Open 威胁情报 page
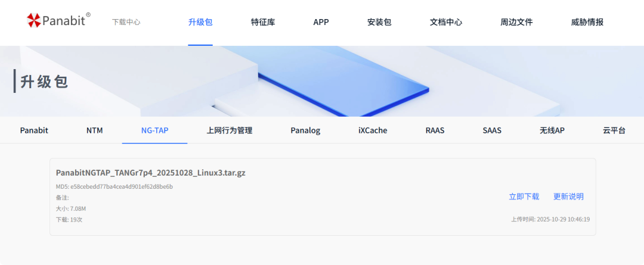The image size is (644, 265). point(587,22)
